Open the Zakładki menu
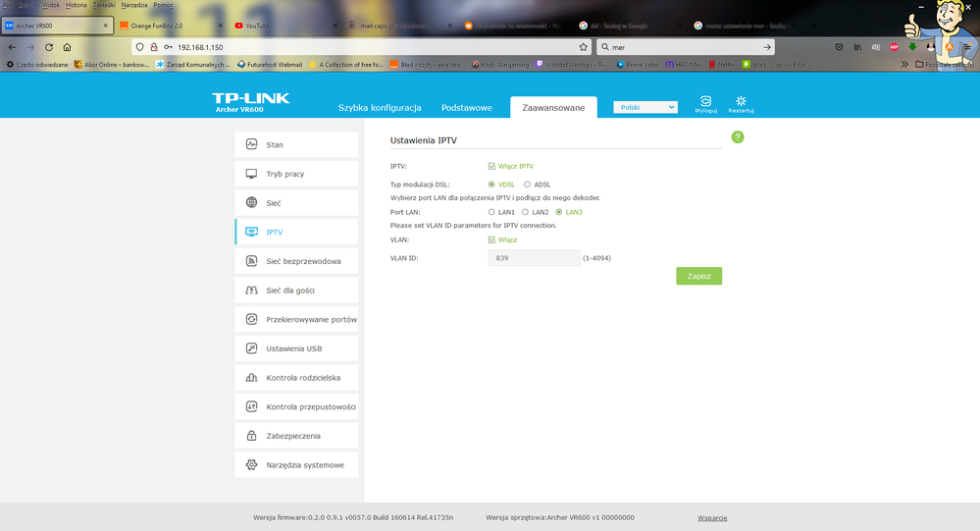This screenshot has height=531, width=980. coord(104,5)
